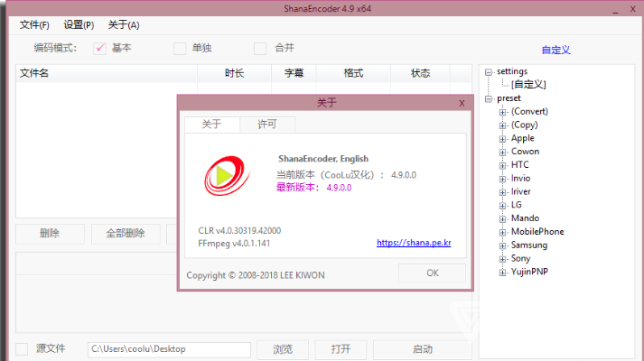Open the https://shana.pe.kr link
The image size is (644, 361).
coord(414,243)
